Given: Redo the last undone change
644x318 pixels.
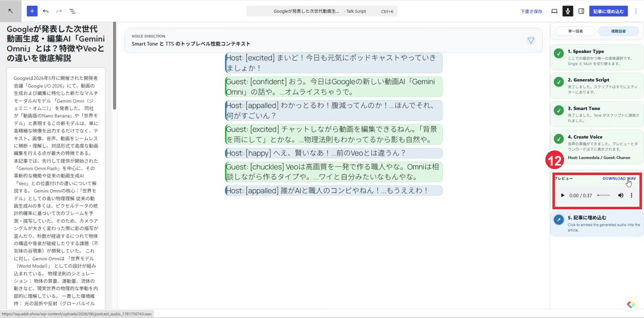Looking at the screenshot, I should click(x=59, y=11).
